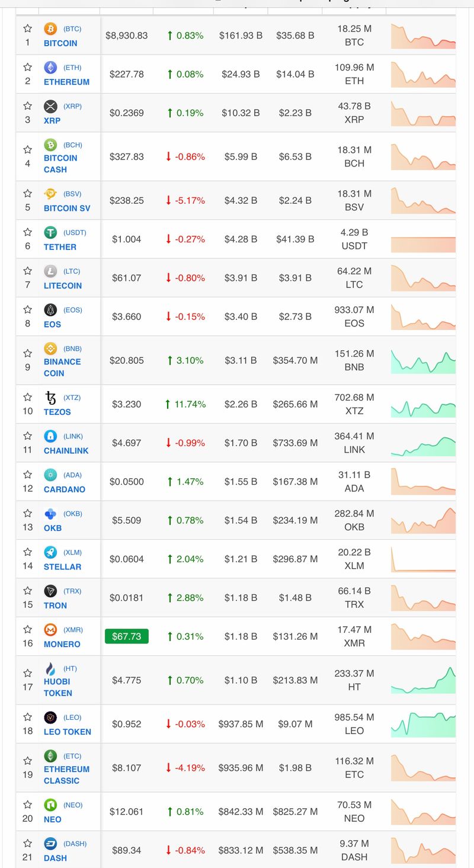This screenshot has height=868, width=474.
Task: Open the ETHEREUM CLASSIC link
Action: [66, 774]
